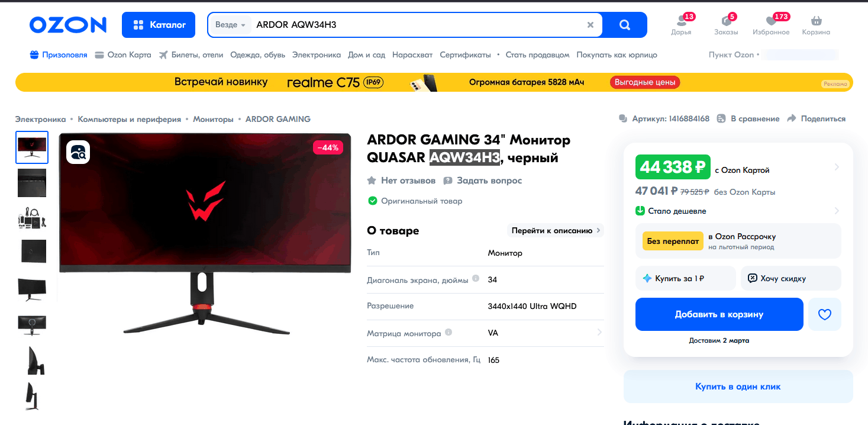This screenshot has width=868, height=425.
Task: Click Добавить в корзину button
Action: coord(719,314)
